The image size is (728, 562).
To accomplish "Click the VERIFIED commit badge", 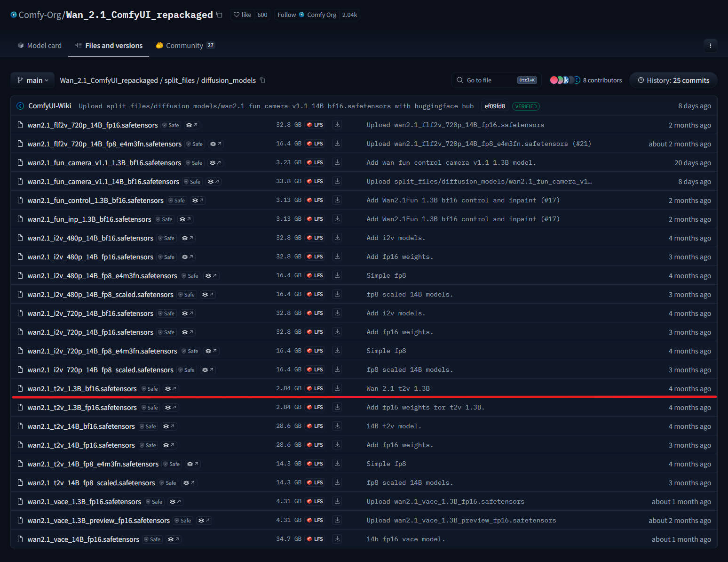I will click(526, 106).
